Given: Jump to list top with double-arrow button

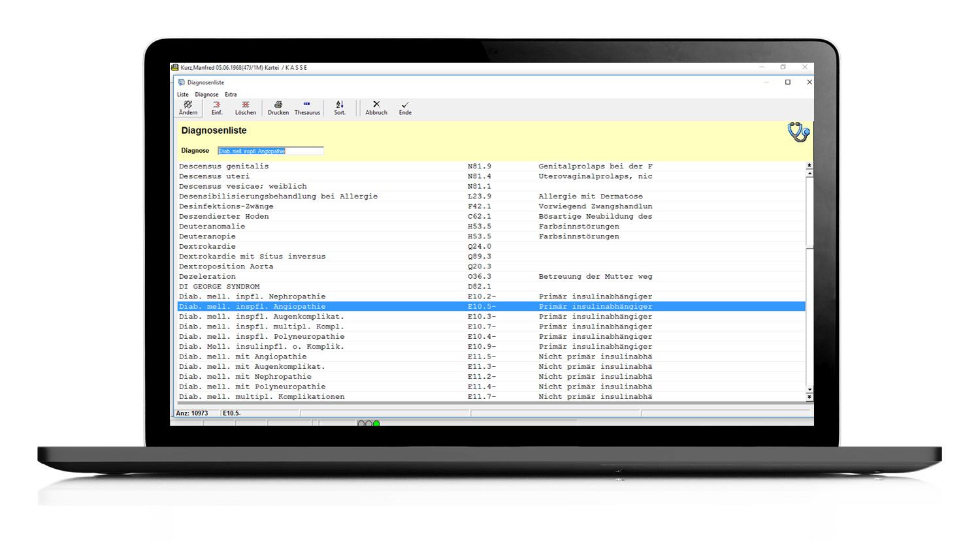Looking at the screenshot, I should (809, 166).
